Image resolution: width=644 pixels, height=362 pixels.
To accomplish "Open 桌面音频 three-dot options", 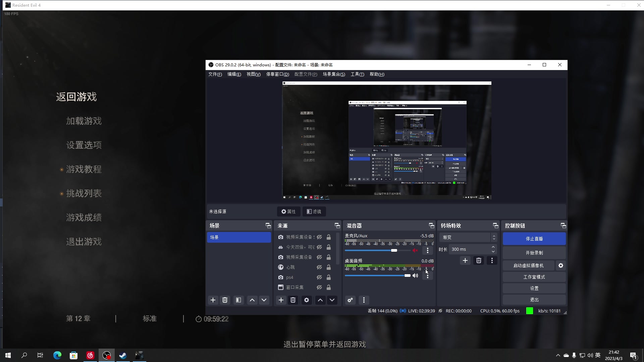I will pyautogui.click(x=428, y=276).
